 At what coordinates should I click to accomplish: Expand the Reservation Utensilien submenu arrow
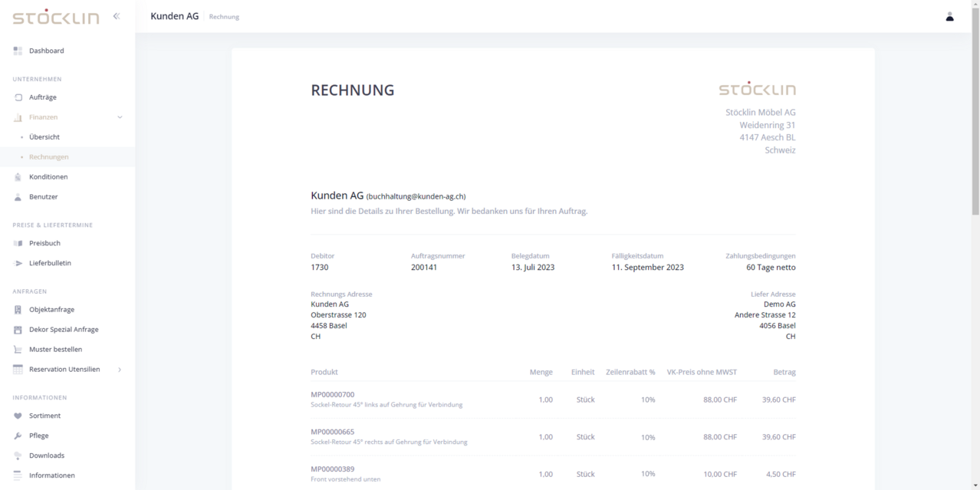(120, 370)
